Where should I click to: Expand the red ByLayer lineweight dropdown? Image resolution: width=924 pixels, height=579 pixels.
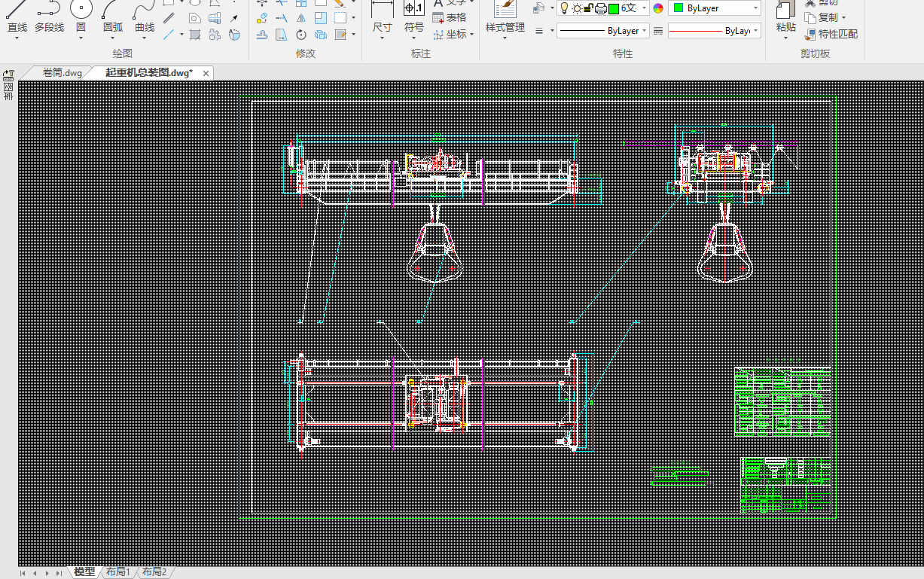coord(713,31)
